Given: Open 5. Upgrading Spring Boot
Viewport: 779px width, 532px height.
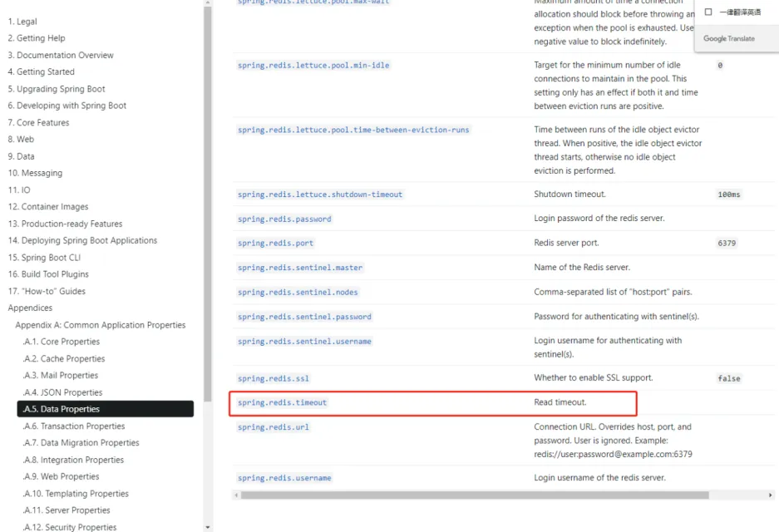Looking at the screenshot, I should (57, 89).
